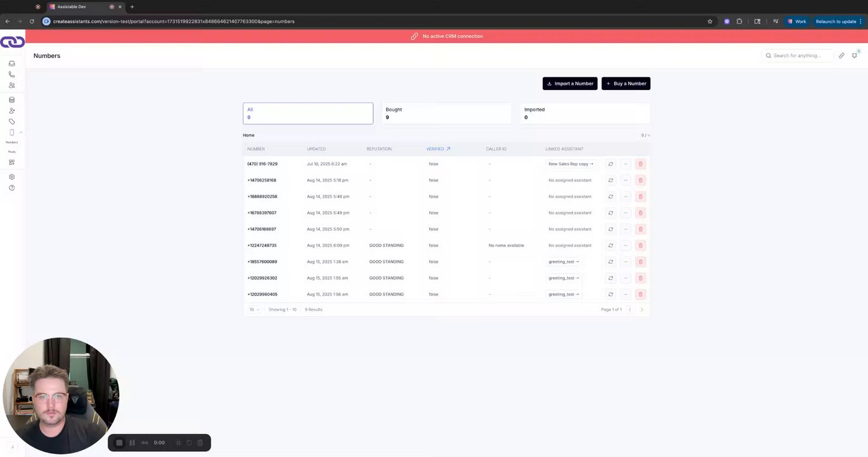
Task: Click the browser back arrow
Action: point(7,21)
